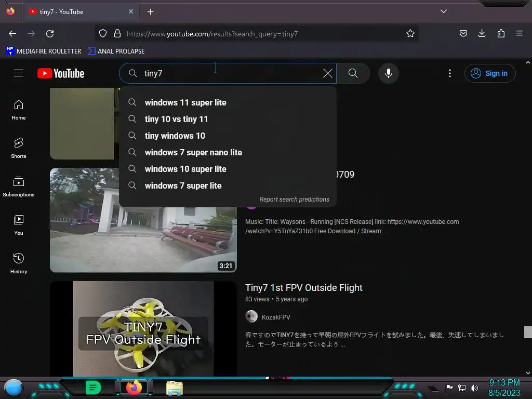Go to YouTube home via logo
532x399 pixels.
[61, 73]
